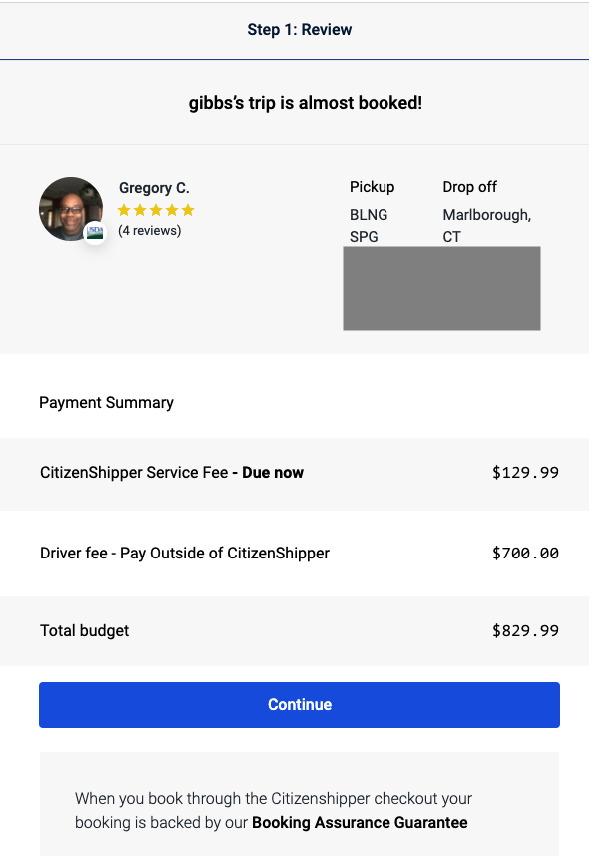Screen dimensions: 589x856
Task: Click the Step 1: Review tab
Action: coord(300,29)
